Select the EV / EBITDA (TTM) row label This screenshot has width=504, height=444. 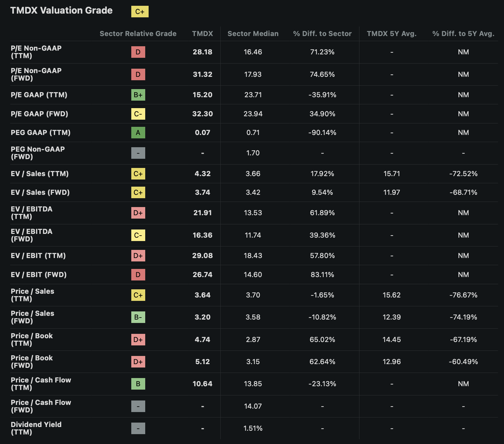[x=32, y=213]
